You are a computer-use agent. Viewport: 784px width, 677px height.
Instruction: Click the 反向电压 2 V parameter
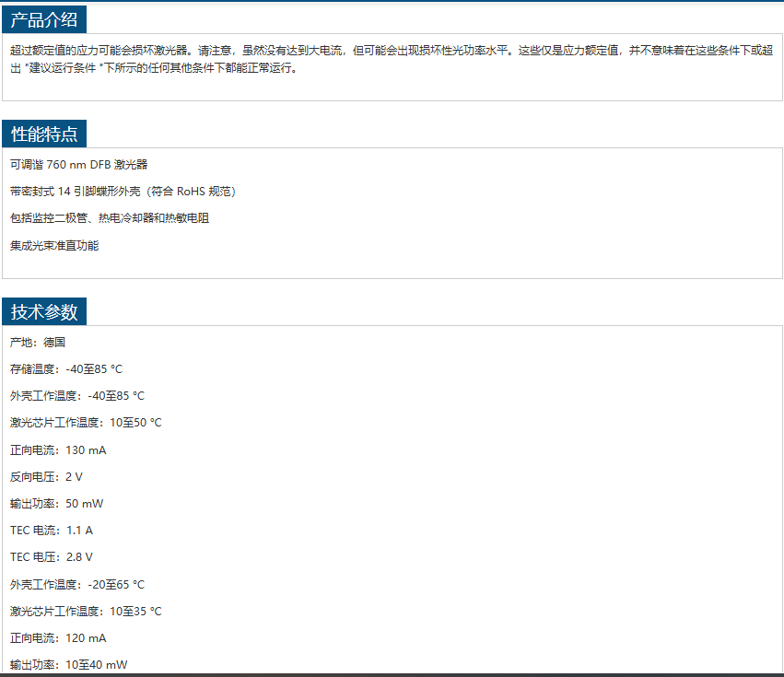[46, 477]
